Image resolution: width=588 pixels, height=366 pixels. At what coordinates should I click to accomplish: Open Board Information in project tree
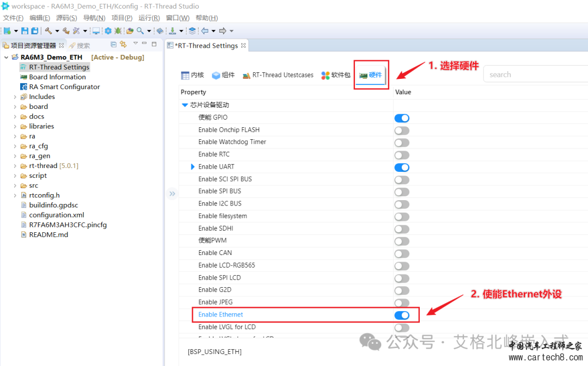click(x=53, y=77)
